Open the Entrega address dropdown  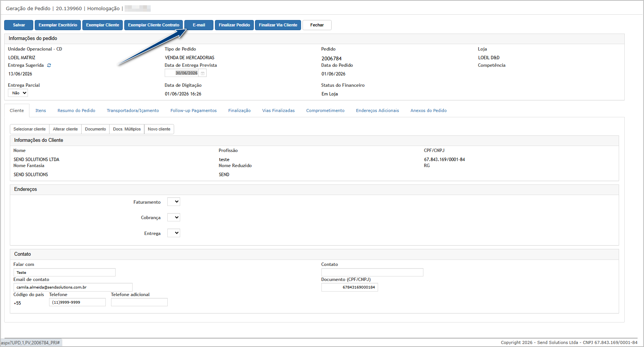(174, 233)
